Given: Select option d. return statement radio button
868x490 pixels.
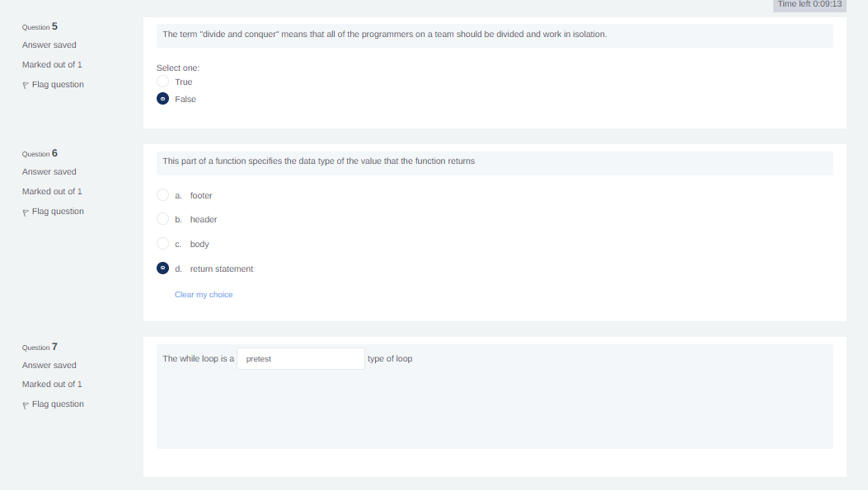Looking at the screenshot, I should coord(162,268).
